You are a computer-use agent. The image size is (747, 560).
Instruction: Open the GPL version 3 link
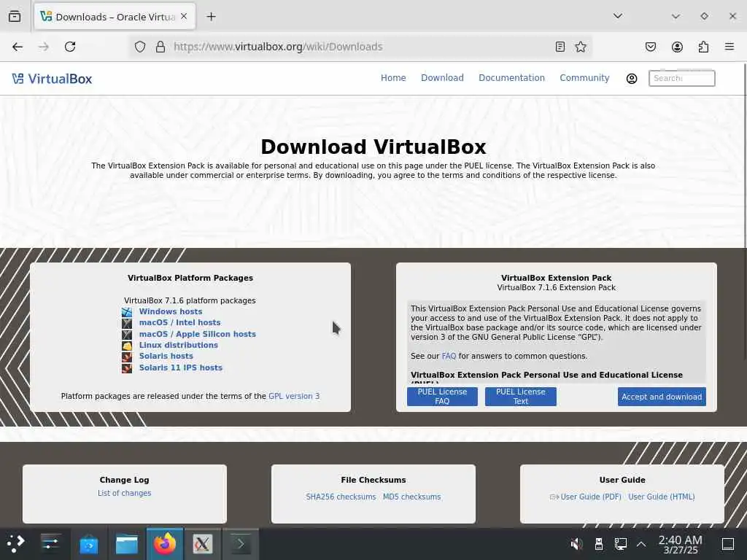[294, 396]
